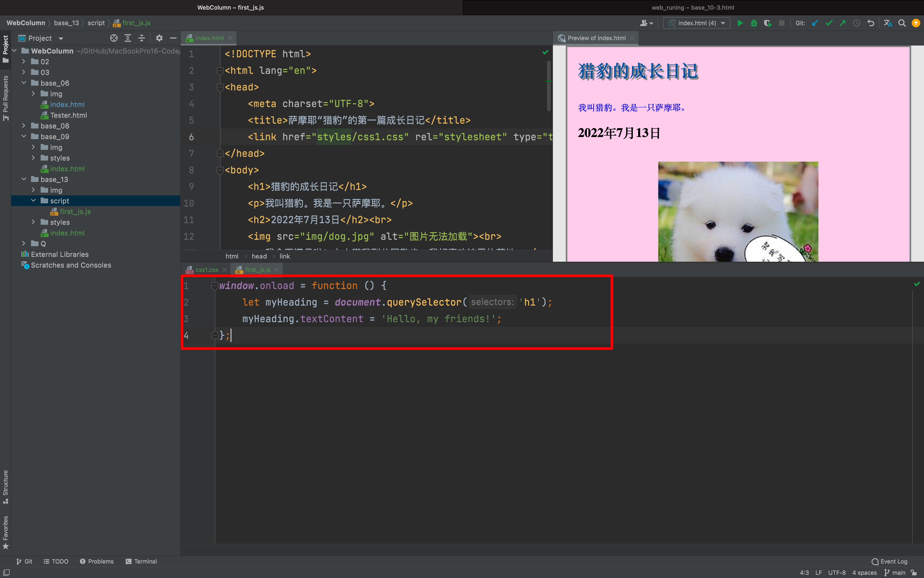Open the Git tool window button

[24, 561]
